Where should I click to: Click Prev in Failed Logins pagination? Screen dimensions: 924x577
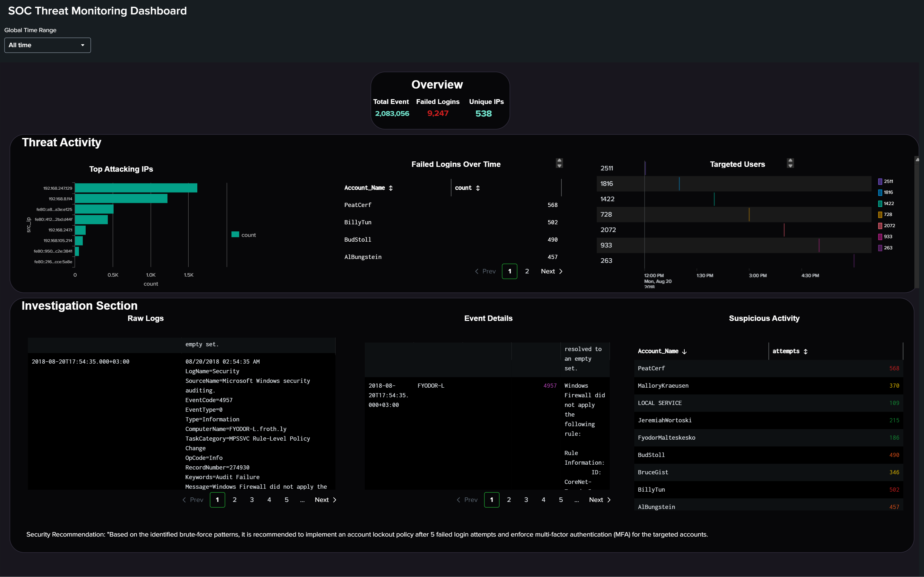click(485, 271)
